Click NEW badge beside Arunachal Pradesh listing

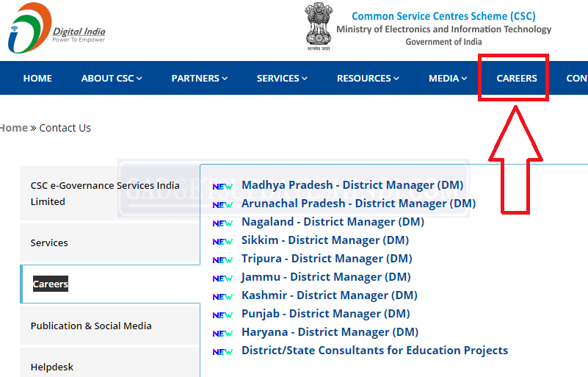coord(222,205)
